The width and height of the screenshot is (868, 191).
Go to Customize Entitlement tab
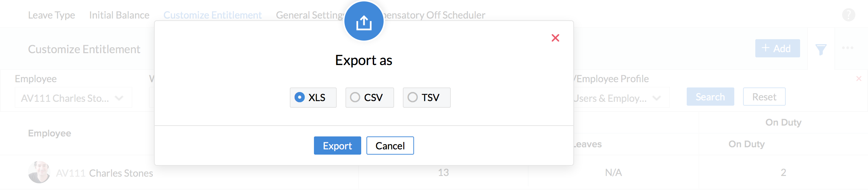click(x=212, y=15)
